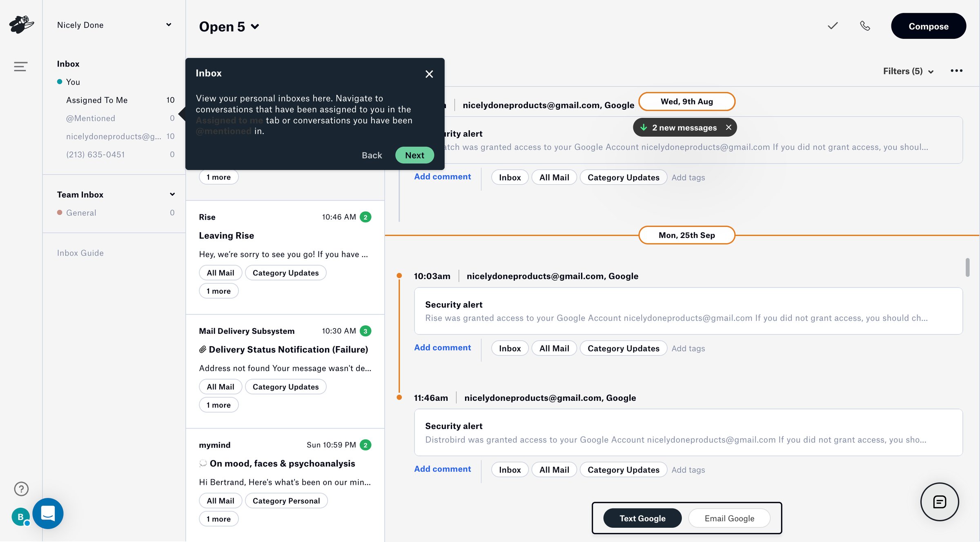This screenshot has height=542, width=980.
Task: Add tags to the Wed 9th Aug message
Action: (x=688, y=178)
